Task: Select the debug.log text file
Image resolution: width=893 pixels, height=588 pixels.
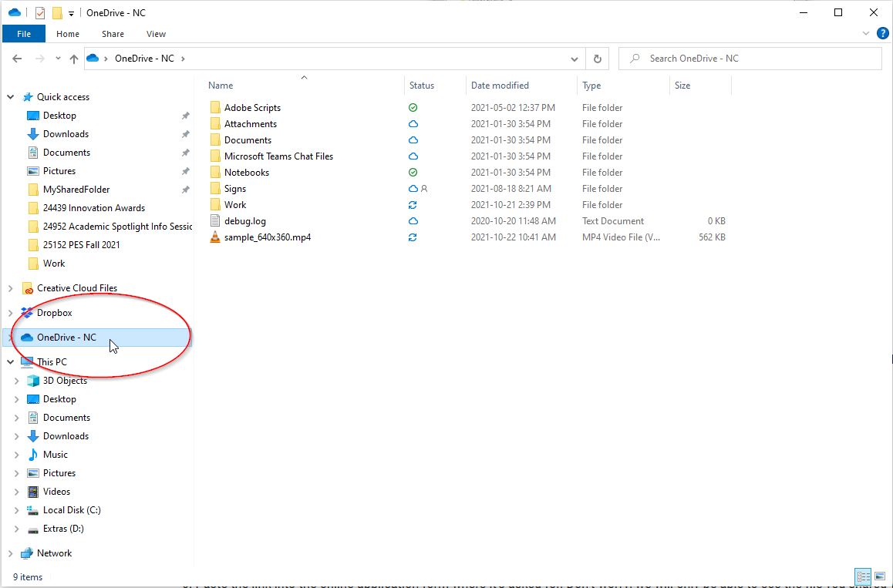Action: 245,221
